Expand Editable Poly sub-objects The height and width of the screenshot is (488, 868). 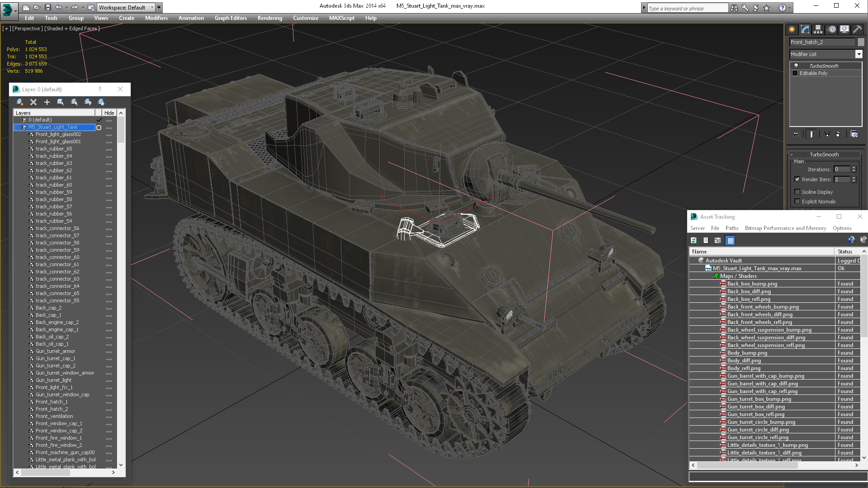tap(795, 73)
